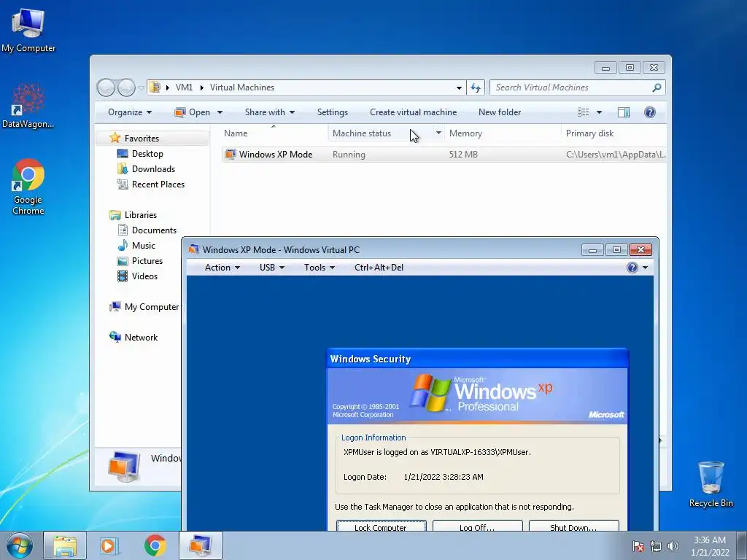Screen dimensions: 747x560
Task: Click the Explorer forward navigation button
Action: click(126, 87)
